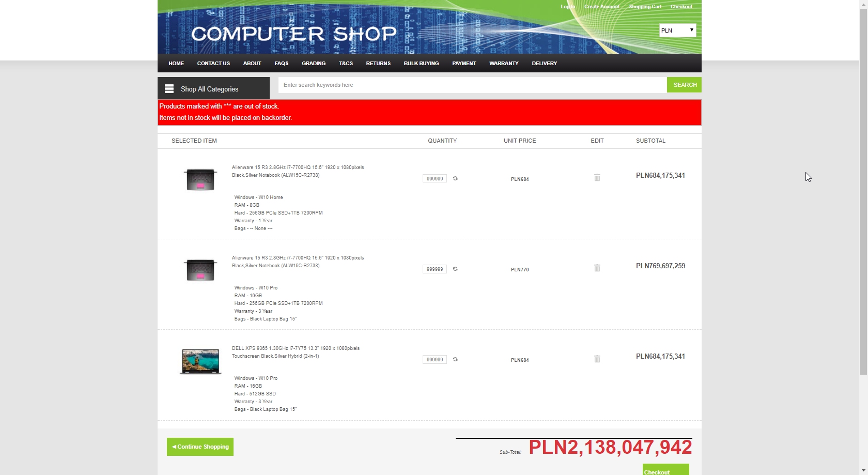Open the Shop All Categories hamburger menu

(169, 89)
